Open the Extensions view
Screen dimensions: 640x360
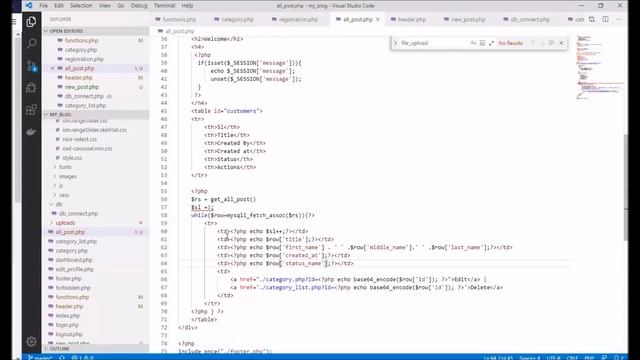pos(31,110)
